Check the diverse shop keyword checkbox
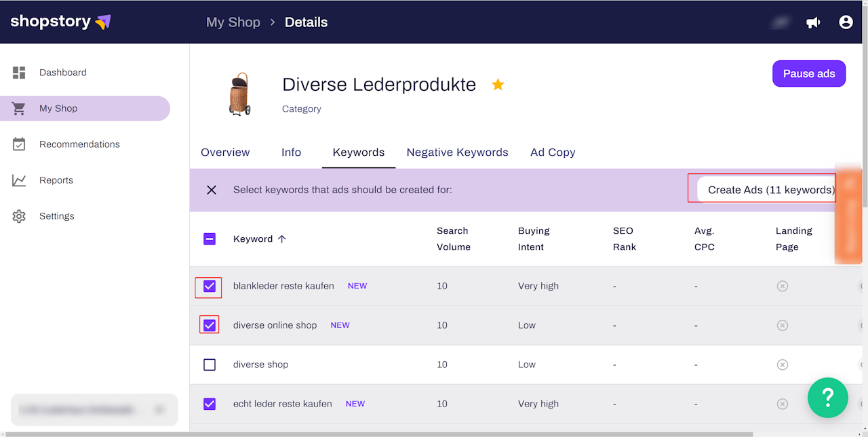Viewport: 868px width, 437px height. [210, 365]
